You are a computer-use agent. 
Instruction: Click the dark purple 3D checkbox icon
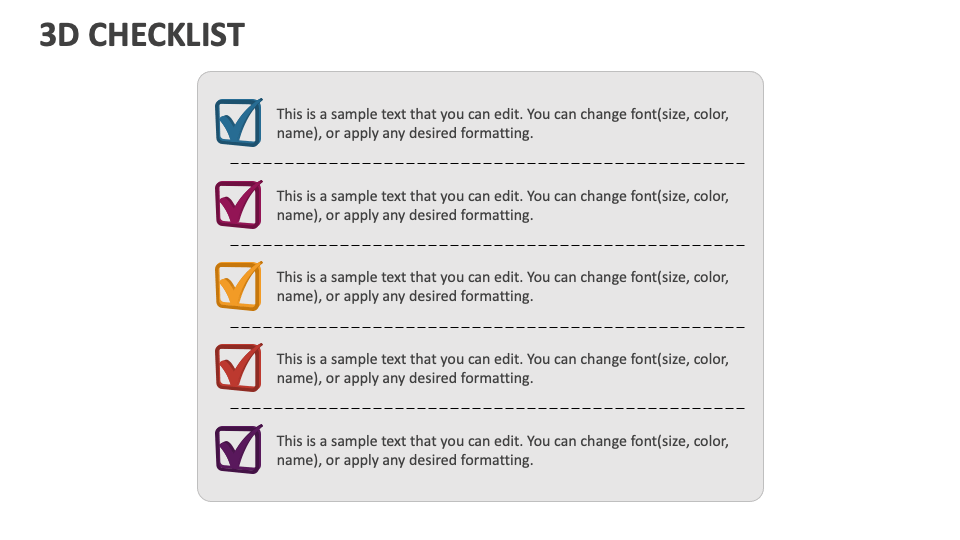(x=239, y=449)
